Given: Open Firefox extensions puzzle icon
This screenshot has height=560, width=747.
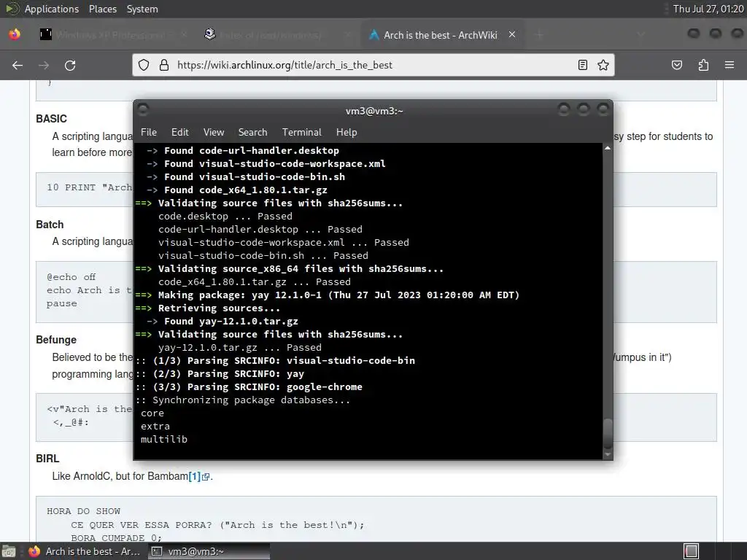Looking at the screenshot, I should tap(703, 65).
